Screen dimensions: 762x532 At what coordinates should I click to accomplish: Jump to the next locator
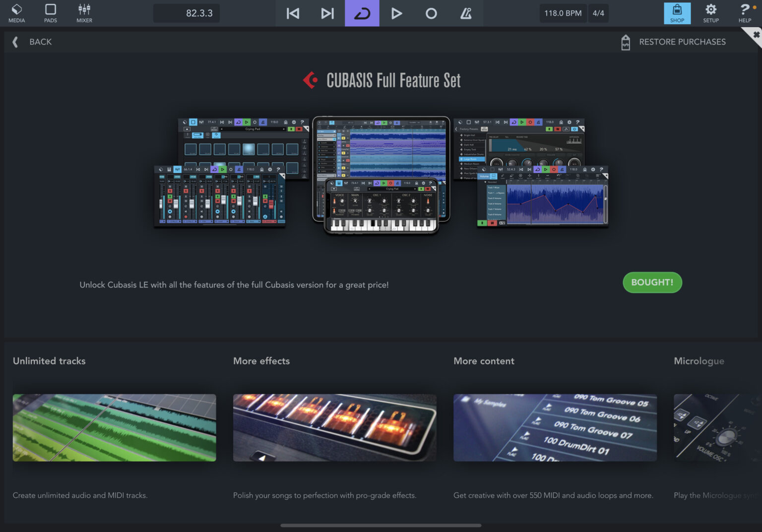coord(327,13)
